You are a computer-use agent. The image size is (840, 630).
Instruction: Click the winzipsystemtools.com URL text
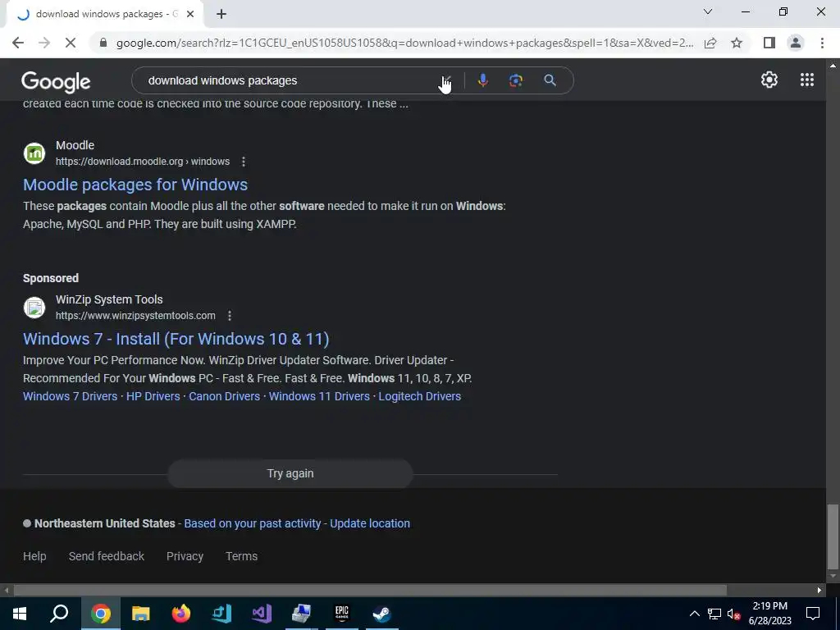[x=135, y=316]
